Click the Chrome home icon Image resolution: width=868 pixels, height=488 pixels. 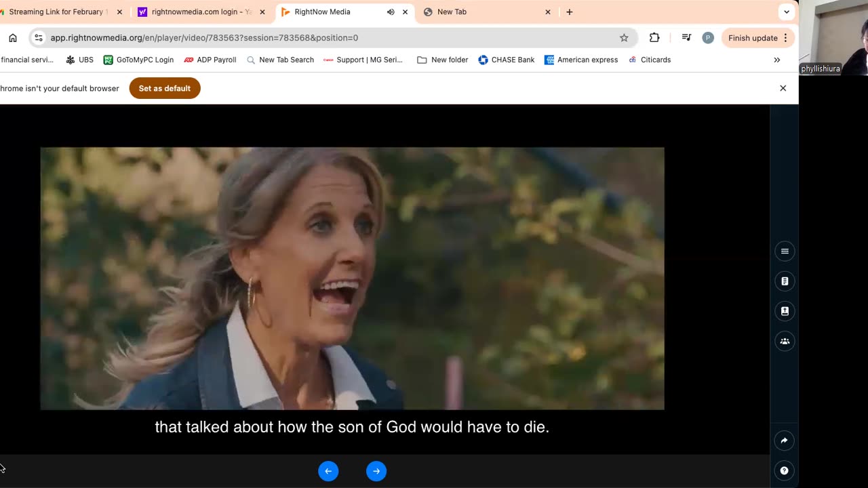point(13,38)
